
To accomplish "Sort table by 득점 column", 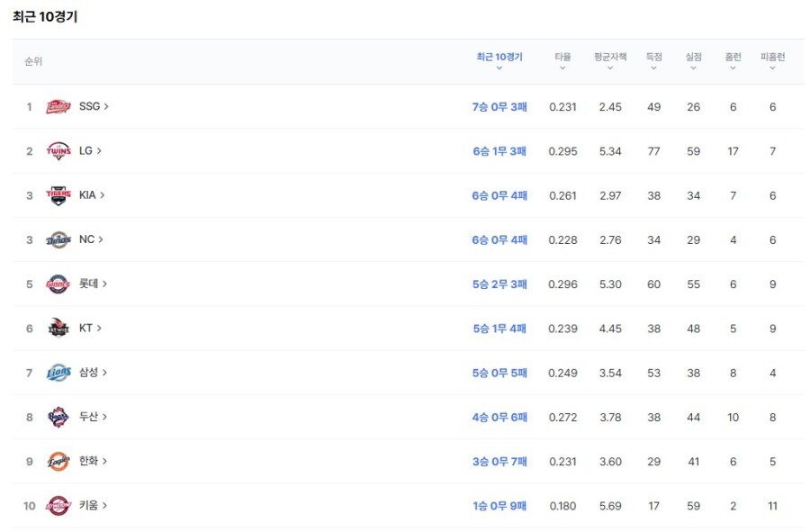I will click(x=654, y=60).
